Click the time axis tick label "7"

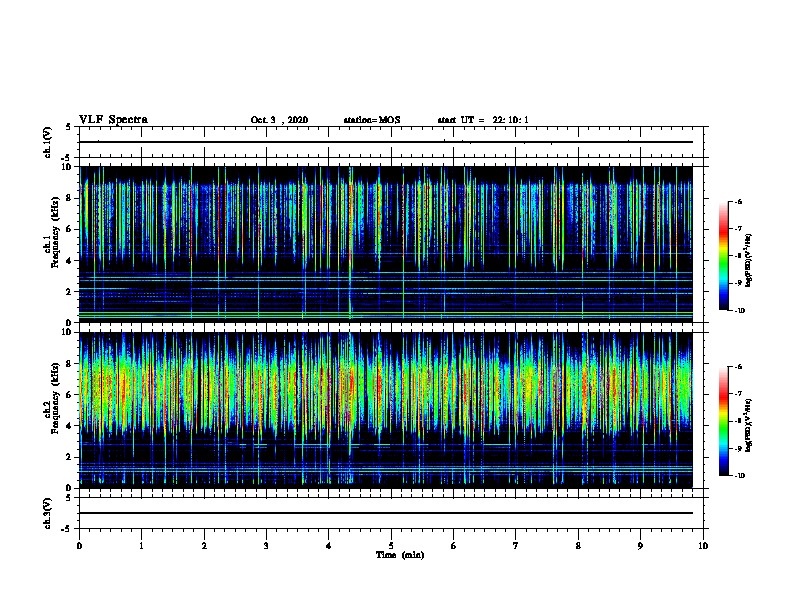click(516, 546)
